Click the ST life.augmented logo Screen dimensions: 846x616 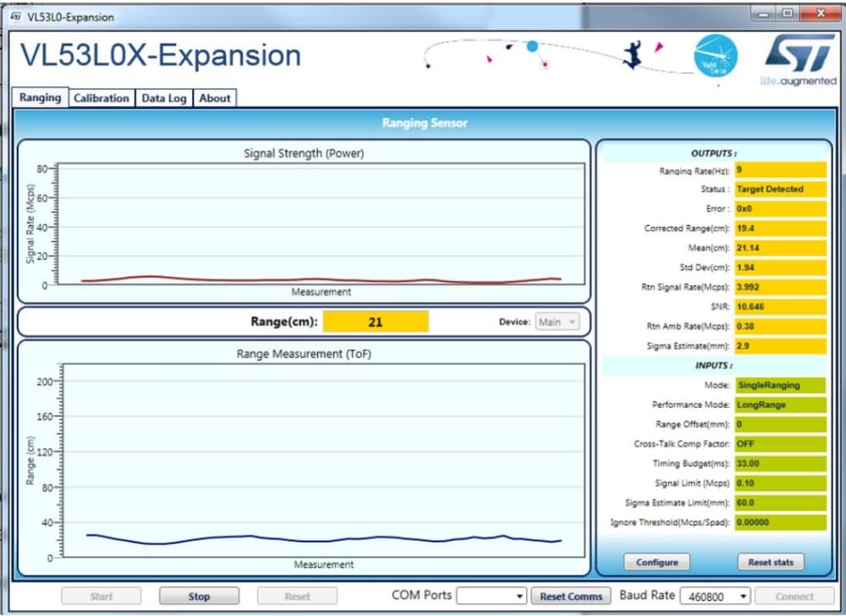[798, 59]
